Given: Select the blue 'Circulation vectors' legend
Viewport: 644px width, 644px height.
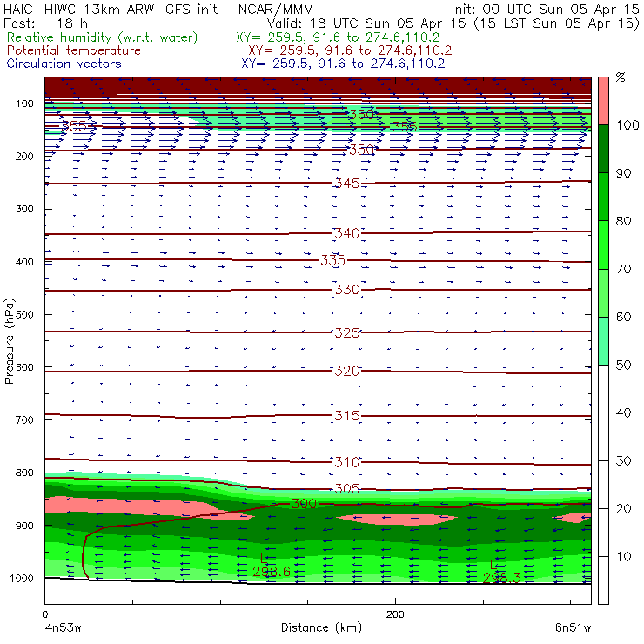Looking at the screenshot, I should [x=64, y=64].
